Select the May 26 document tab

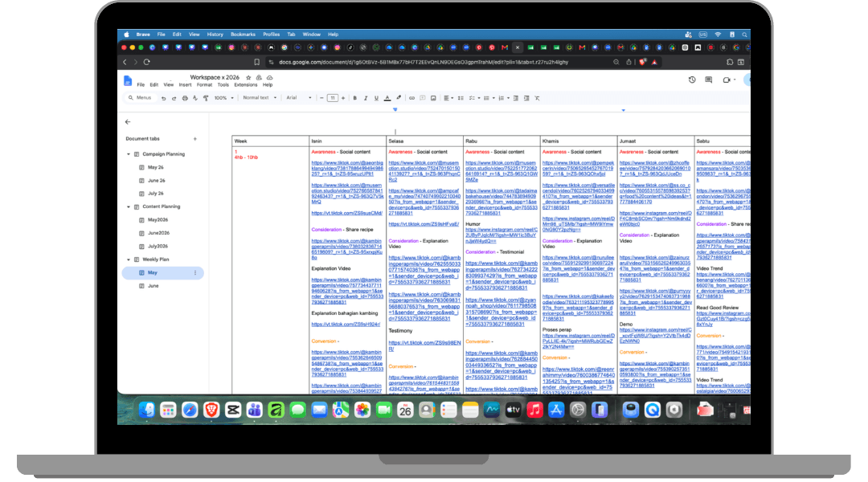[156, 167]
